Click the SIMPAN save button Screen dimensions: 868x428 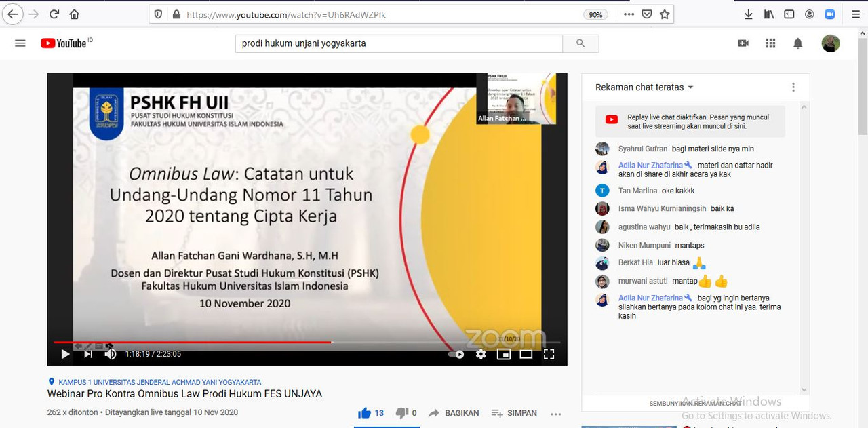point(514,412)
